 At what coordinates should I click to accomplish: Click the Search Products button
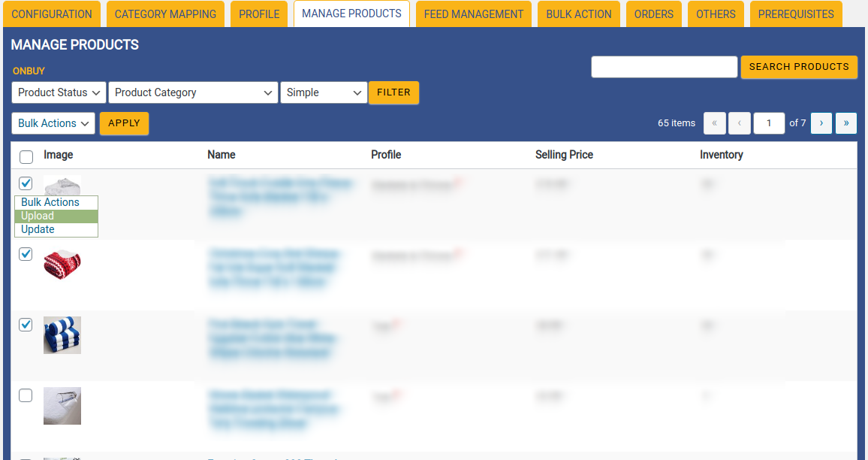(x=799, y=67)
